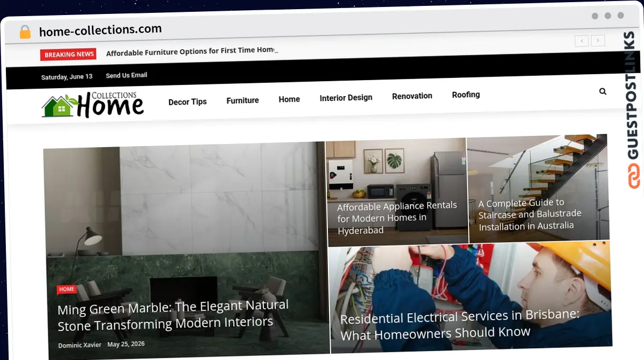Viewport: 644px width, 360px height.
Task: Open author Dominic Xavier's page
Action: [79, 345]
